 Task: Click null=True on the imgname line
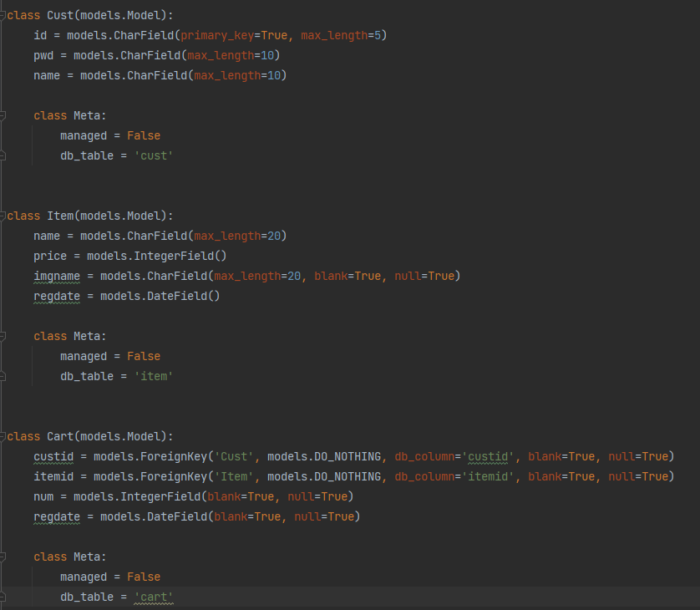[424, 277]
